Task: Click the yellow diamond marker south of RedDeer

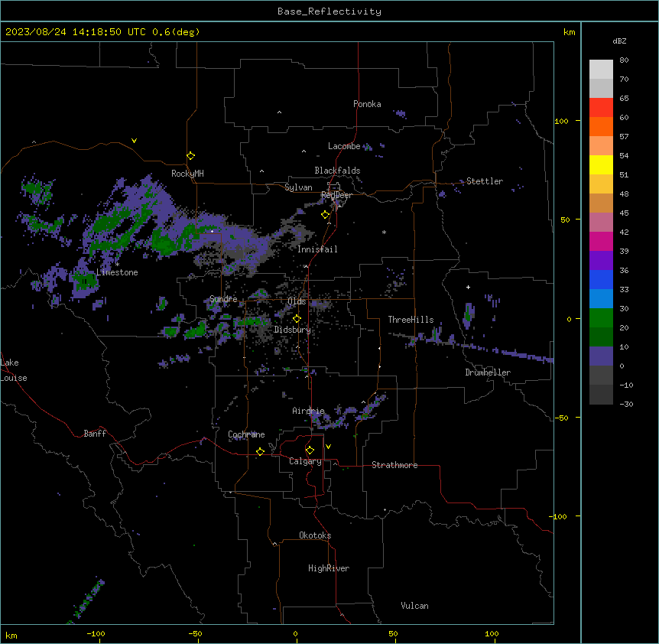Action: (326, 215)
